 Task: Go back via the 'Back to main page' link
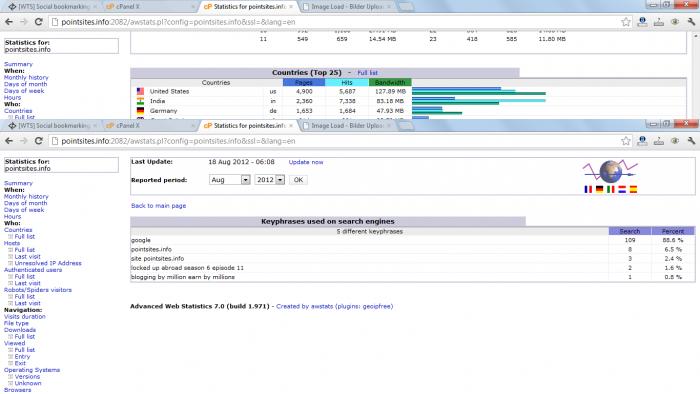pyautogui.click(x=158, y=206)
